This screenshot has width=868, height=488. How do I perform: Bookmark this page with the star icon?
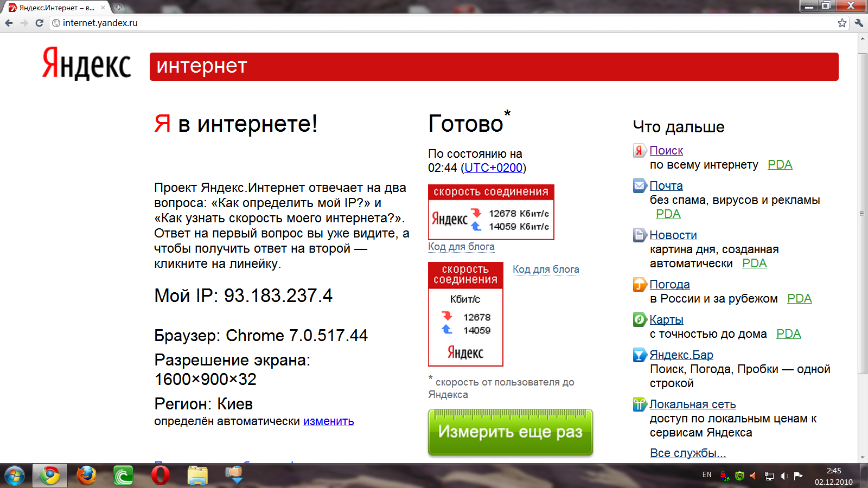coord(842,23)
